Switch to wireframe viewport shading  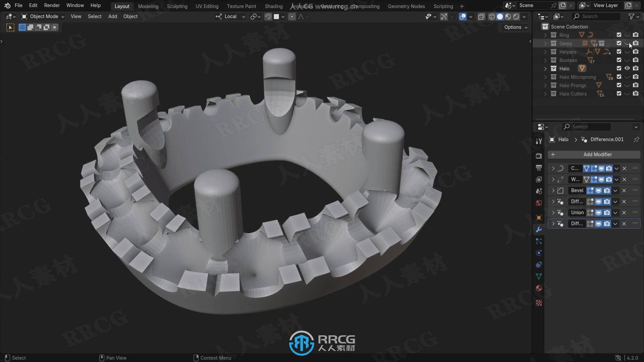point(492,16)
